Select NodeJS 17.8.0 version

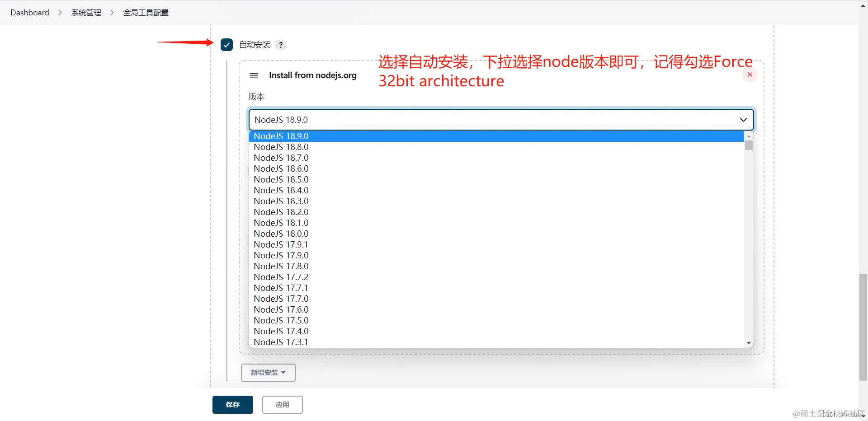click(x=496, y=266)
